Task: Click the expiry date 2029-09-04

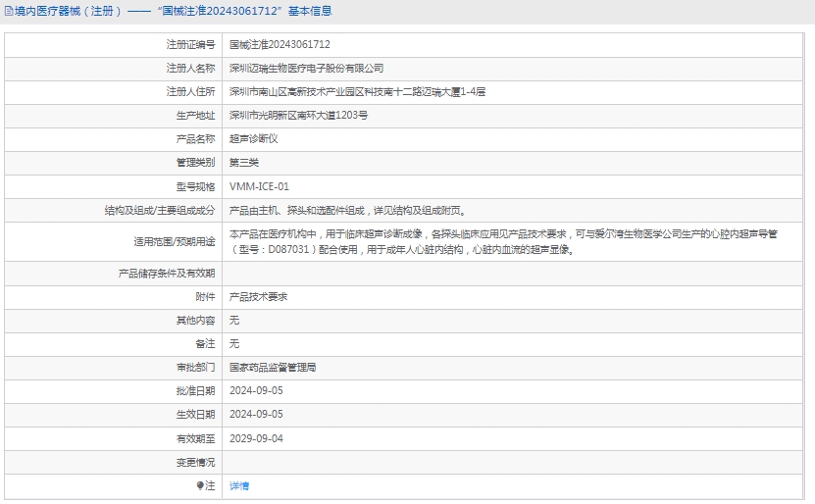Action: [x=256, y=438]
